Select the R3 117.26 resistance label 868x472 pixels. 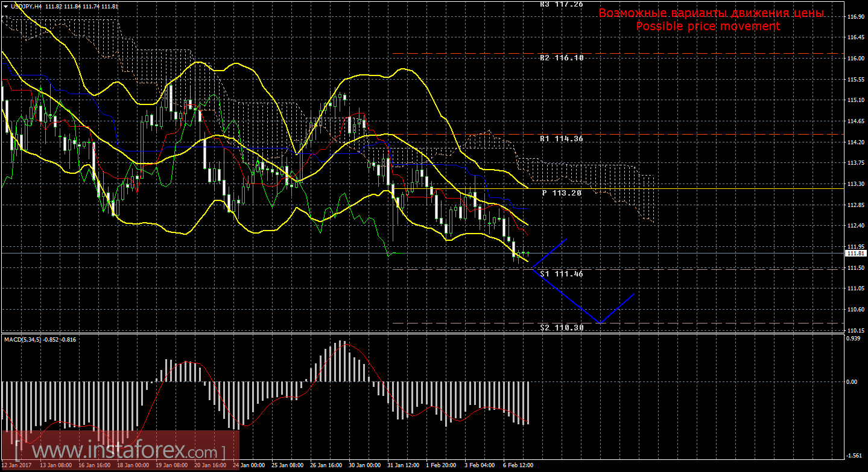(x=561, y=4)
